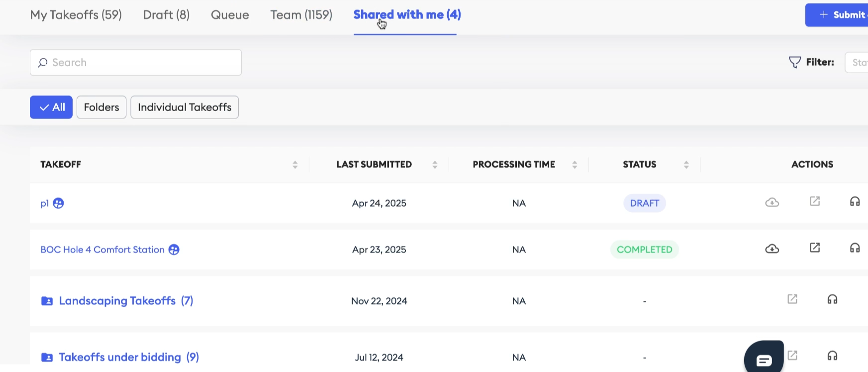The height and width of the screenshot is (372, 868).
Task: Click headset icon for Landscaping Takeoffs row
Action: 832,299
